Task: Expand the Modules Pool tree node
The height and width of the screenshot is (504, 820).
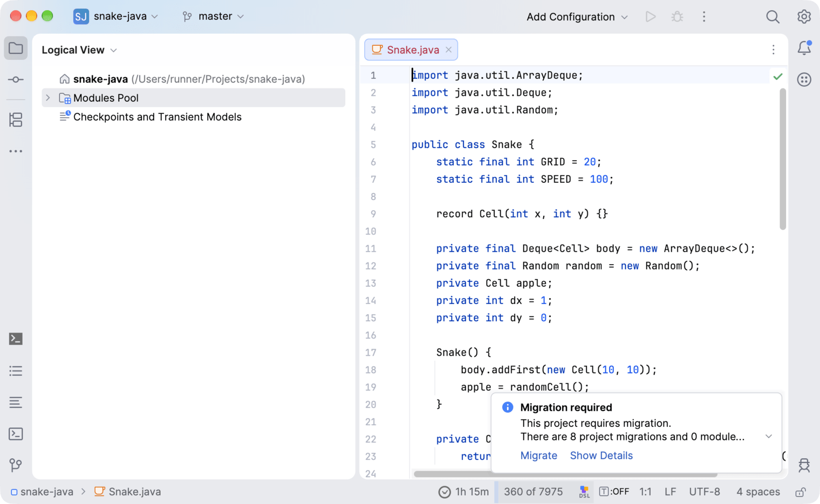Action: tap(48, 98)
